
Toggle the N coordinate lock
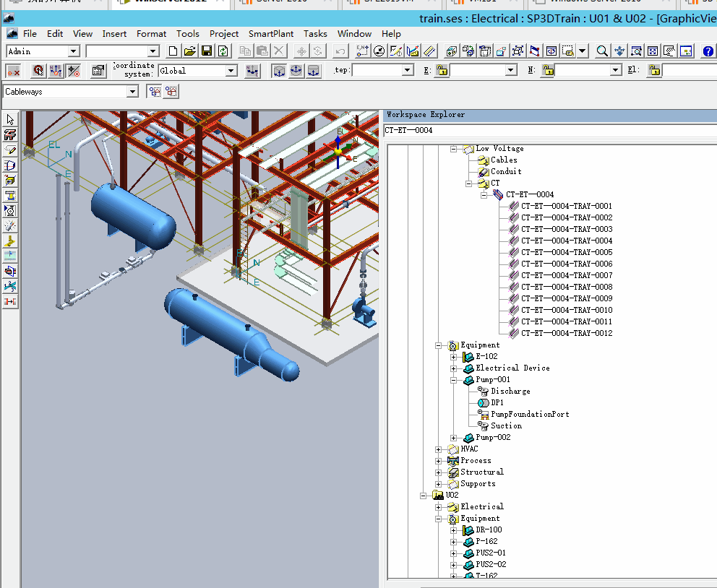(548, 70)
